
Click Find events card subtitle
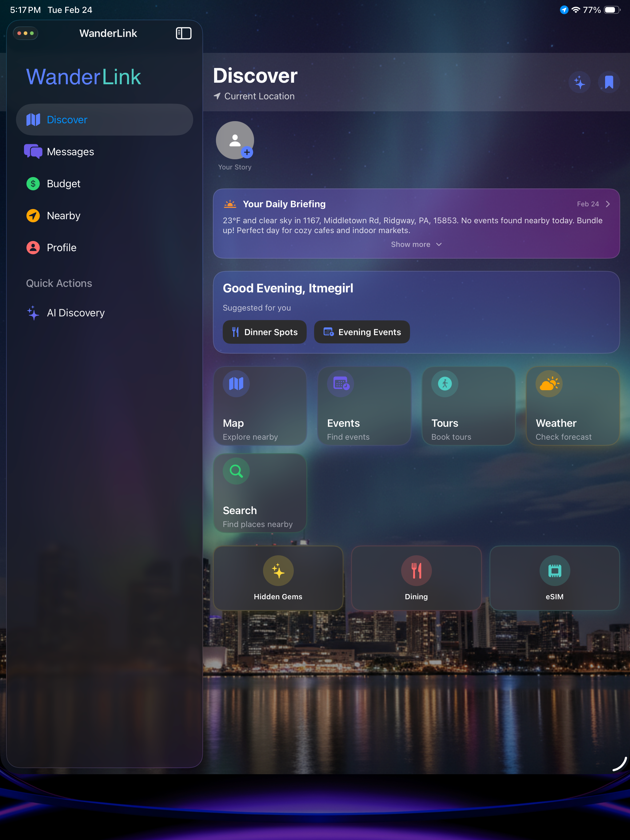click(x=348, y=437)
